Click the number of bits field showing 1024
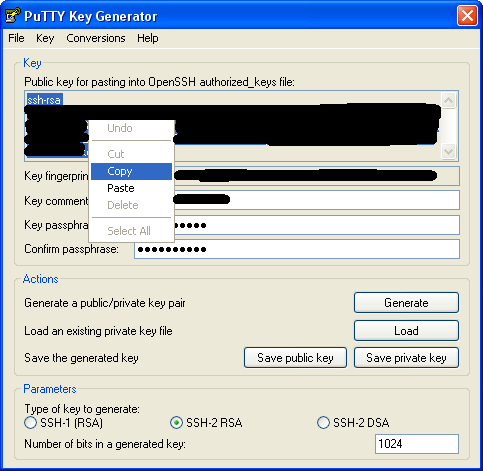 (x=417, y=444)
